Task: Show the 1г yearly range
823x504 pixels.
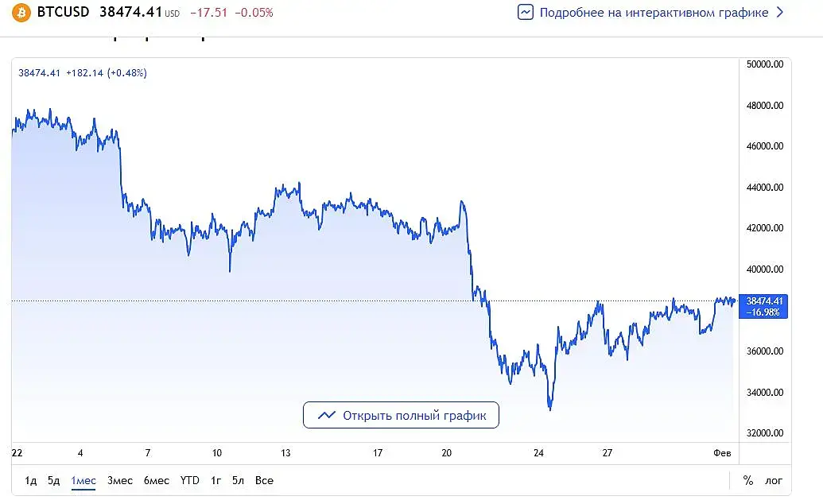Action: point(216,480)
